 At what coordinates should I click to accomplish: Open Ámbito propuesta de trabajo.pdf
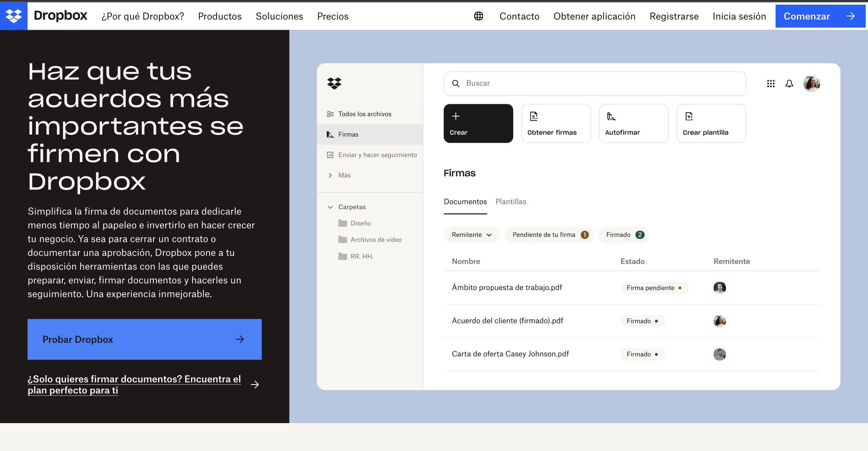(x=507, y=288)
